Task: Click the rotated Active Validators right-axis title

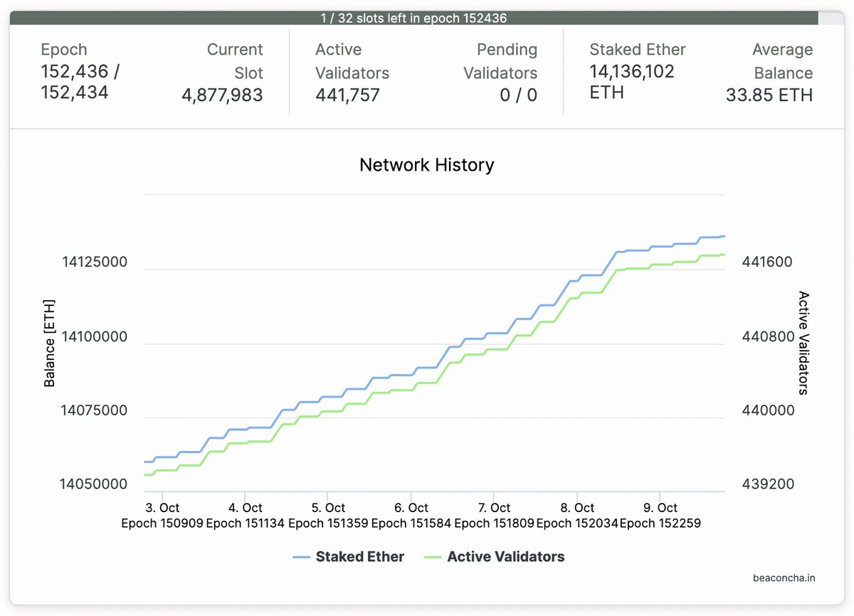Action: (803, 343)
